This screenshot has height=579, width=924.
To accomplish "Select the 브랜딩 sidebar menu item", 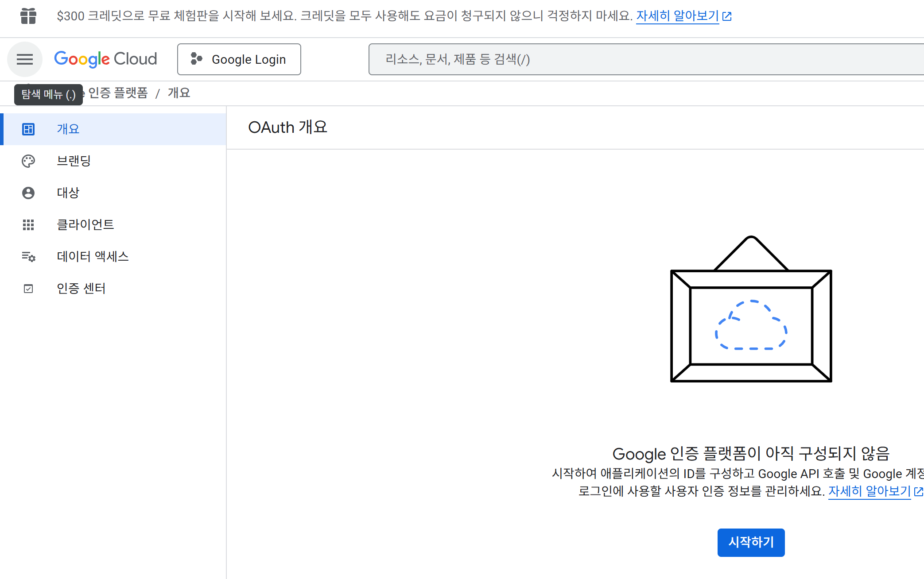I will click(74, 161).
